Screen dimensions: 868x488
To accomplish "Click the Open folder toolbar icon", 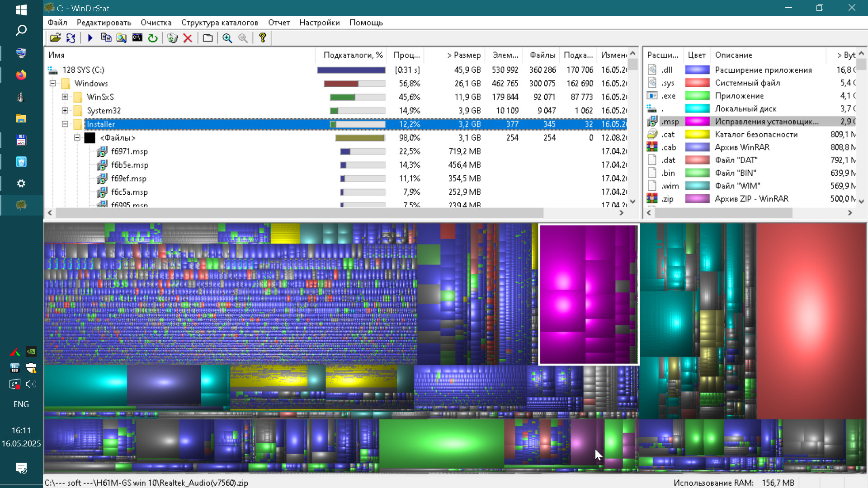I will (x=55, y=38).
